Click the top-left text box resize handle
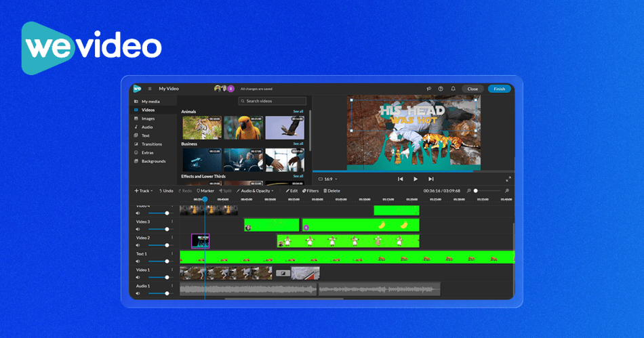 point(352,100)
